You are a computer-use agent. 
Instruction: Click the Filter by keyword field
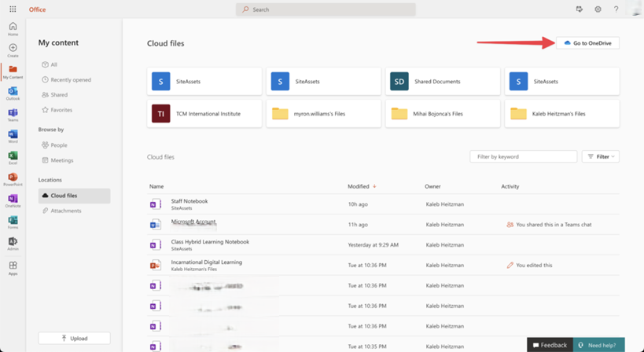[523, 156]
